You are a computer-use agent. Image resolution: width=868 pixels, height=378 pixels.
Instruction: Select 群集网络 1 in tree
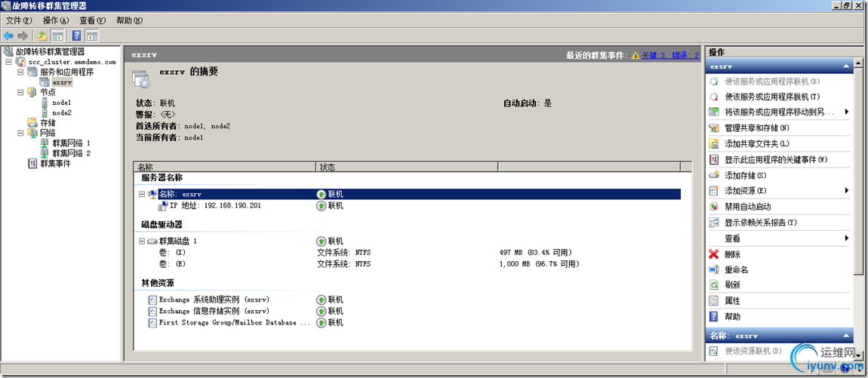72,143
